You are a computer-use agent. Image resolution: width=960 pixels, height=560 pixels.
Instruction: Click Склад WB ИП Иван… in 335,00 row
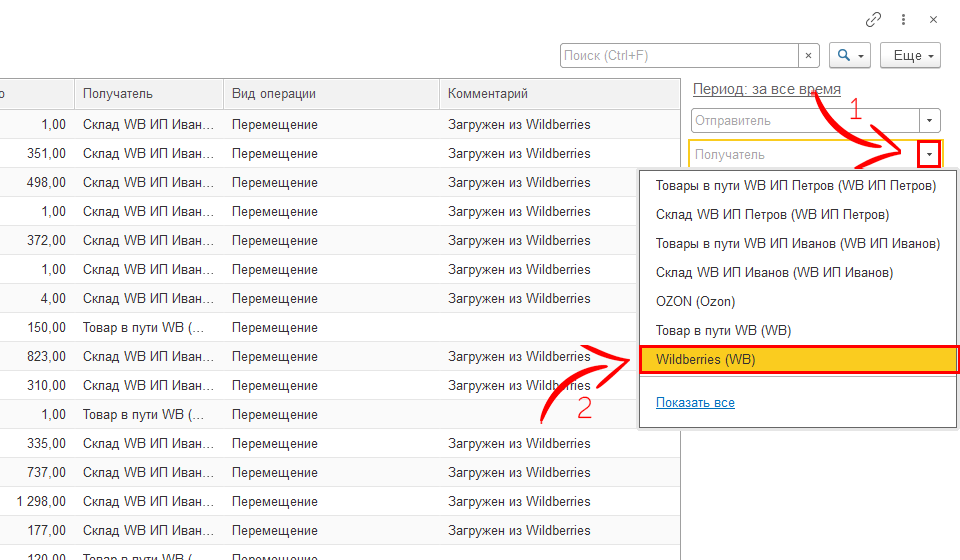pos(148,444)
